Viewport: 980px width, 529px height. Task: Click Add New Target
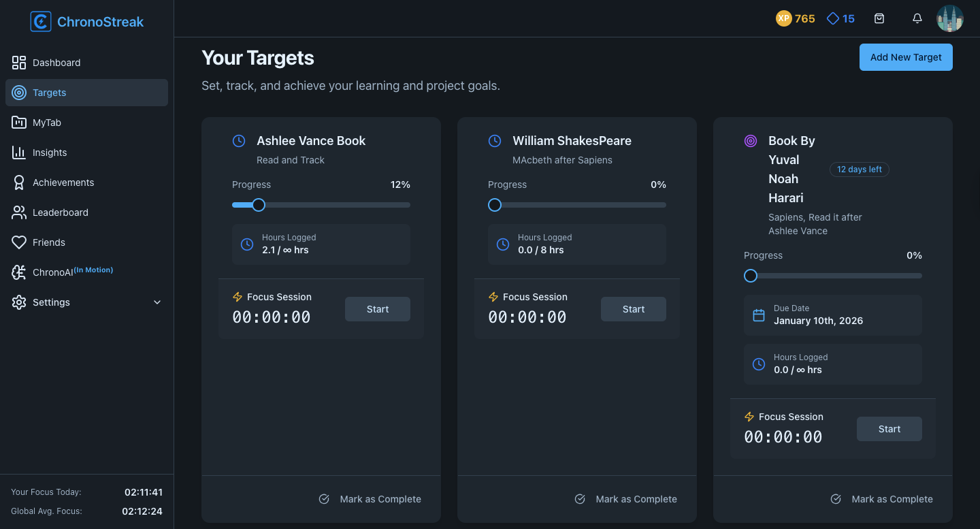(x=906, y=57)
